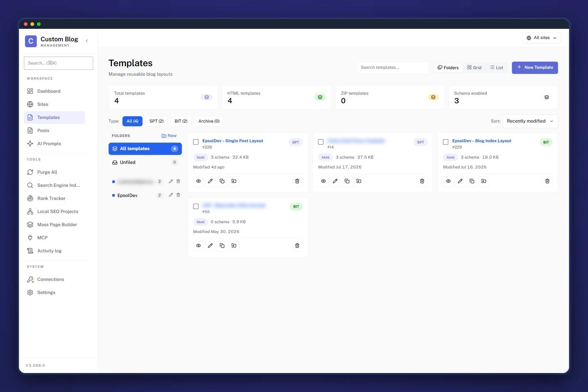
Task: Filter by SPT (2) type
Action: tap(156, 121)
